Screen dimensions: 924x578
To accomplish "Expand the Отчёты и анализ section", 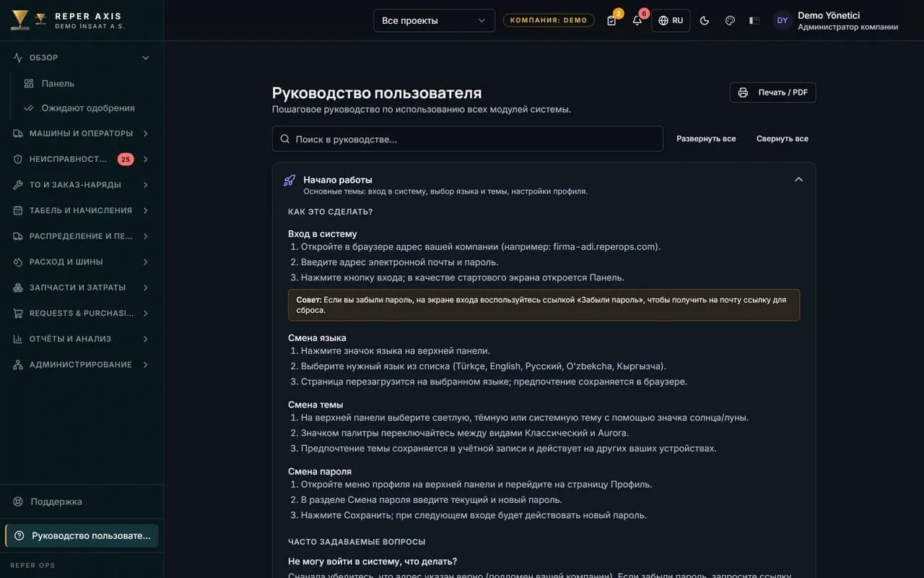I will click(82, 339).
